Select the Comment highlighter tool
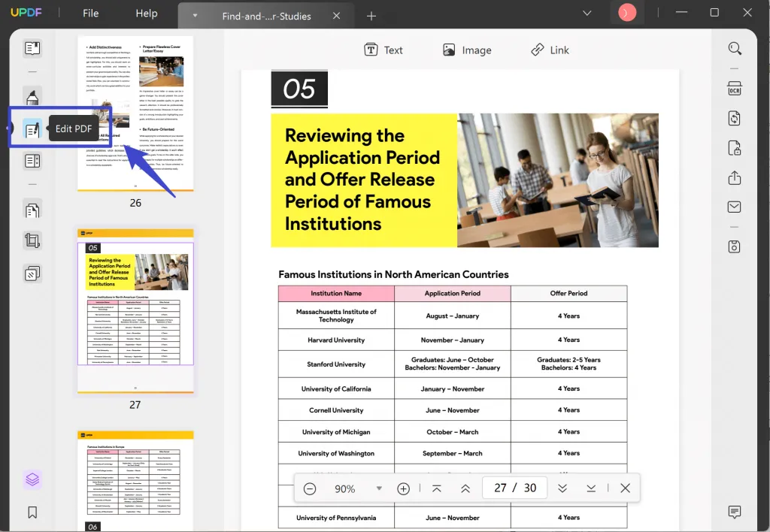 (x=32, y=97)
